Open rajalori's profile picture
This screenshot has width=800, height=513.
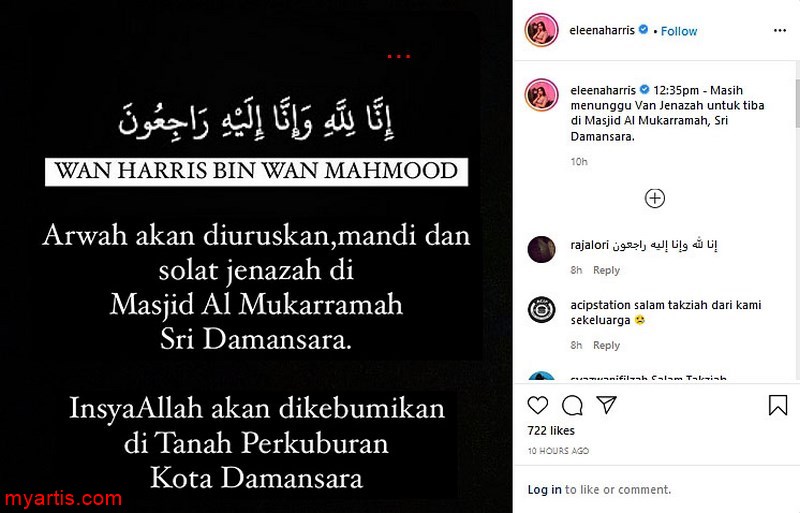click(541, 250)
